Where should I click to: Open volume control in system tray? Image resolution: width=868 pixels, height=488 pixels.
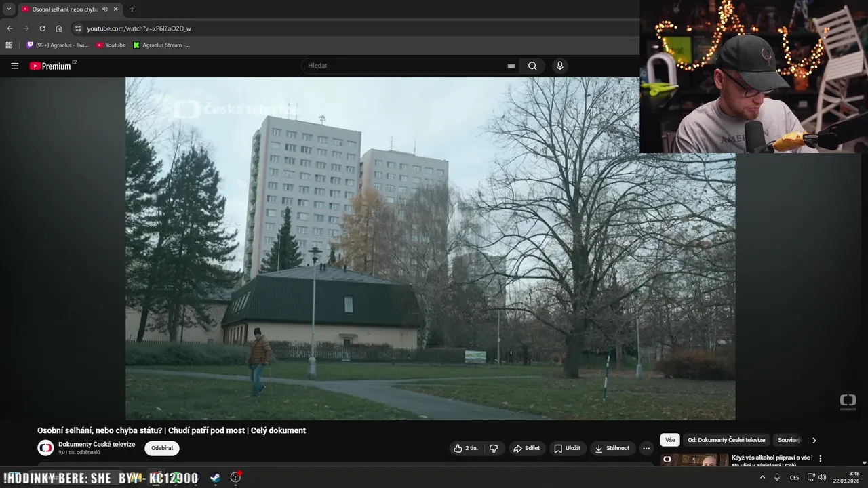823,477
